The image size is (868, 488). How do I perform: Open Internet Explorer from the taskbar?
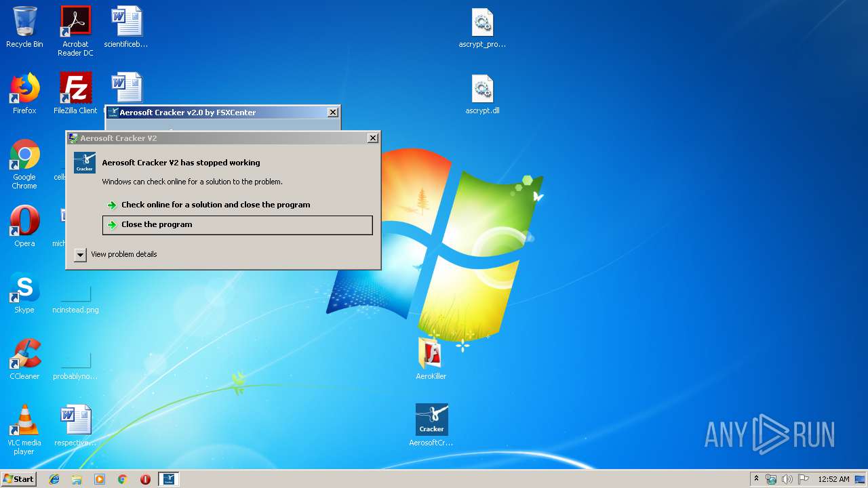click(x=54, y=479)
